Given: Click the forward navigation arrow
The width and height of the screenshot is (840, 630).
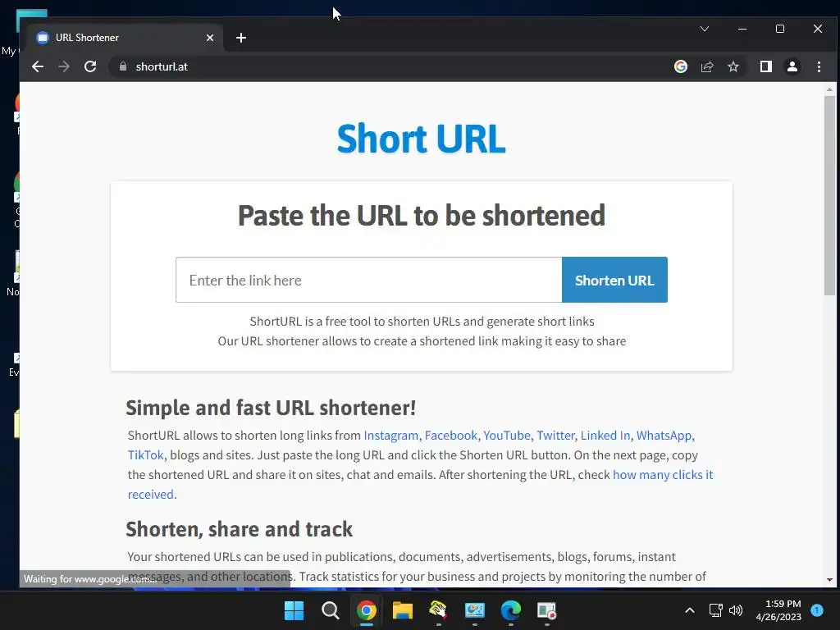Looking at the screenshot, I should (64, 66).
